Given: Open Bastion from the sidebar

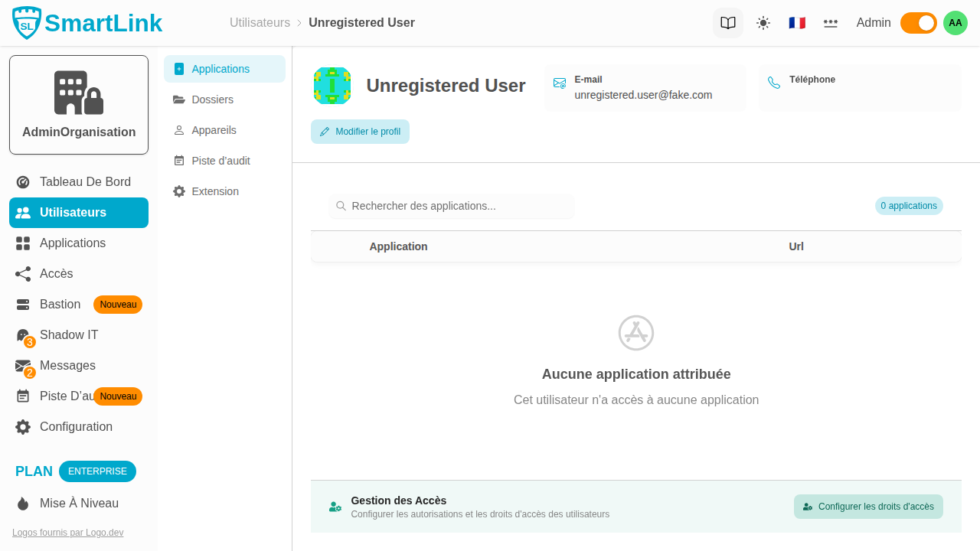Looking at the screenshot, I should [59, 304].
